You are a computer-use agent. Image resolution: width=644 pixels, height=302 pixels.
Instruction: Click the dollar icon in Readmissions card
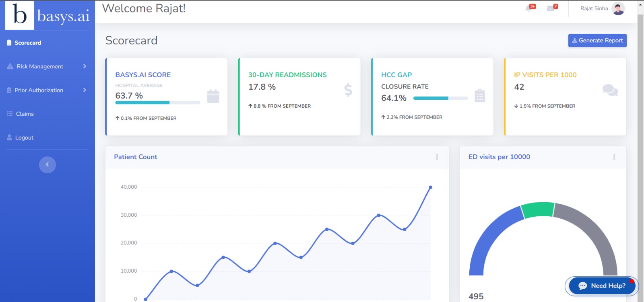click(x=348, y=90)
